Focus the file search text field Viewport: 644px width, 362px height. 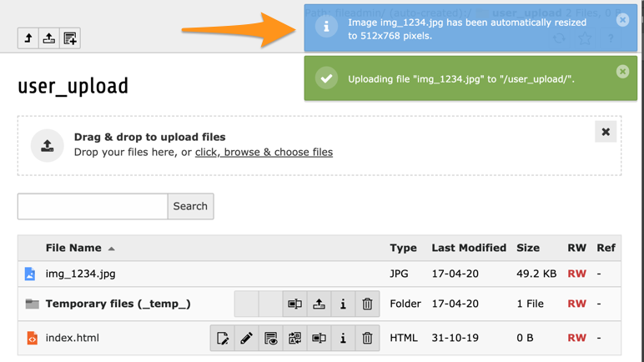pyautogui.click(x=93, y=206)
